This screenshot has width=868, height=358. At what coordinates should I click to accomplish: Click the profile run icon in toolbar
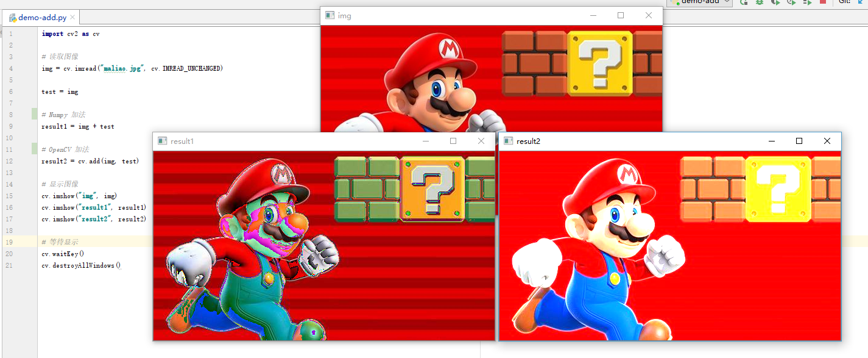pos(791,2)
